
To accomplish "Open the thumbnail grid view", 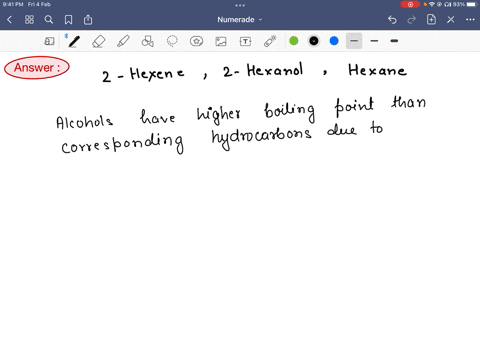I will (29, 20).
